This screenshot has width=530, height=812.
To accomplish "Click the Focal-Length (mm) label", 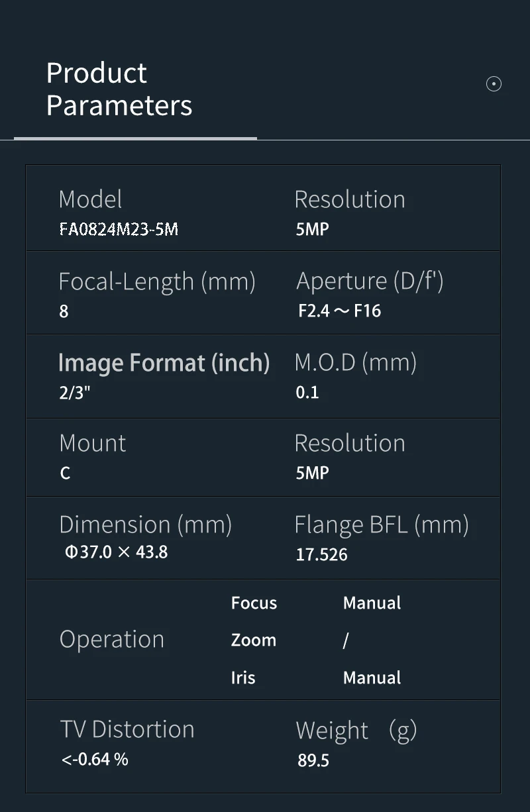I will pyautogui.click(x=157, y=281).
